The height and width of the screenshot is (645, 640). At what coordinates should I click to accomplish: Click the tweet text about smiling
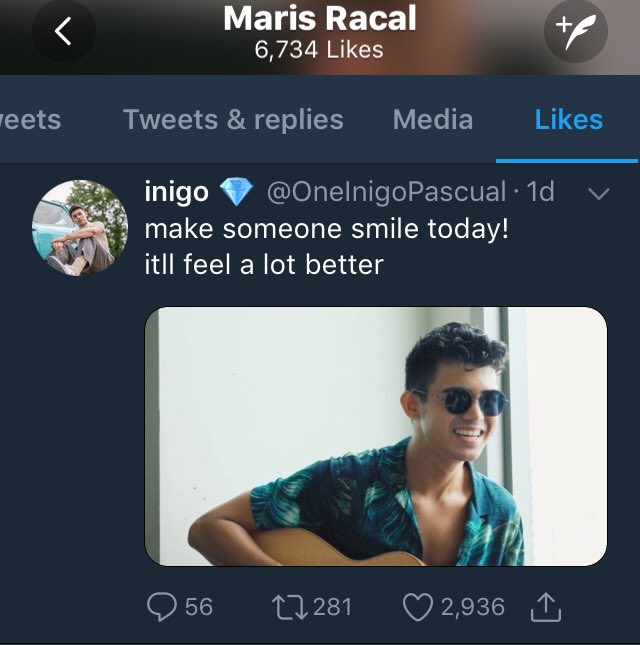(x=326, y=246)
